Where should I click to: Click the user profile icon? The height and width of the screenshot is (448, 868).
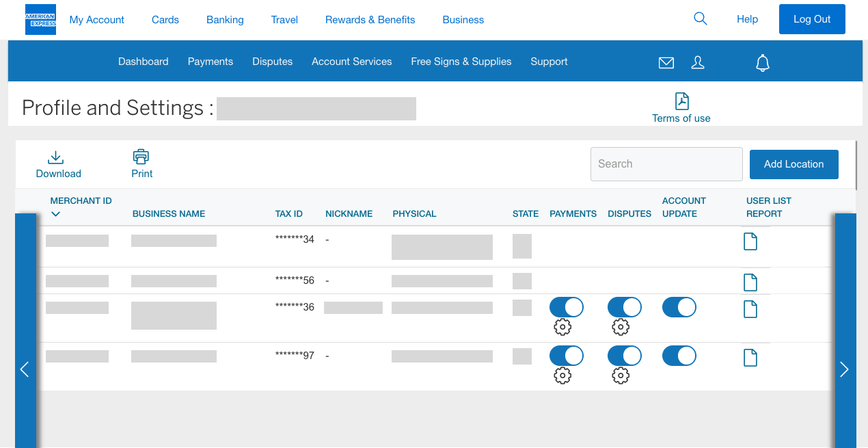698,62
